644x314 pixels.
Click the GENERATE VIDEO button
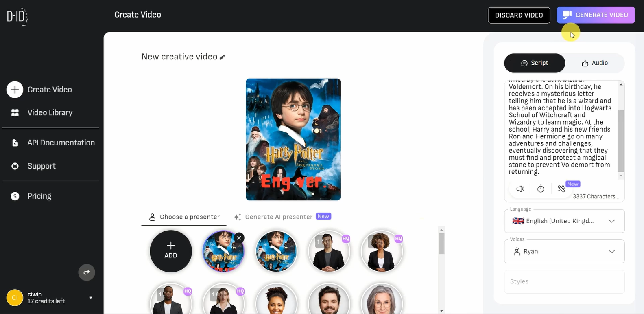[x=596, y=15]
